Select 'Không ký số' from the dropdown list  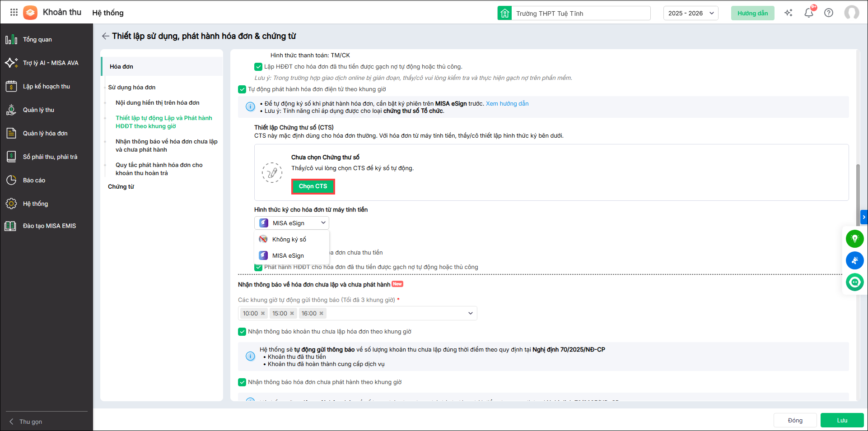pos(289,239)
